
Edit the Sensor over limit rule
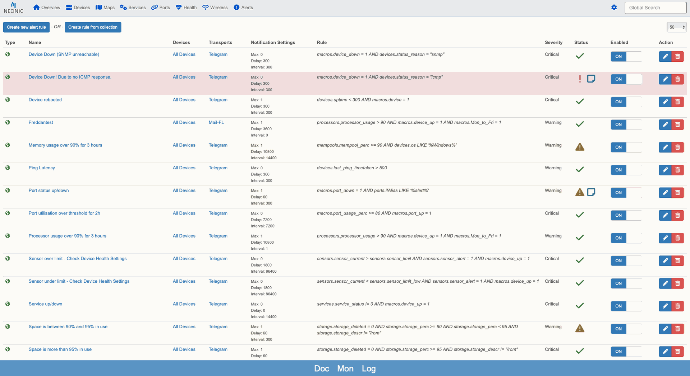point(665,261)
